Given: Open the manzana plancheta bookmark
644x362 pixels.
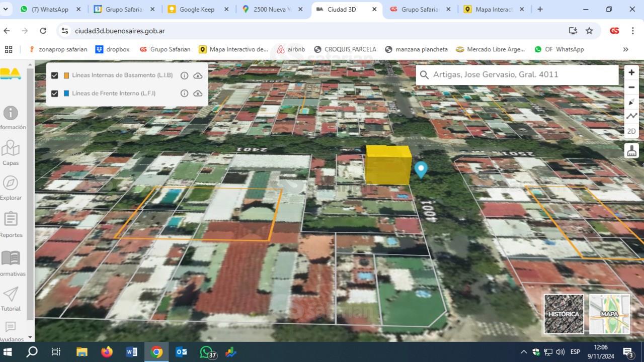Looking at the screenshot, I should [x=417, y=49].
